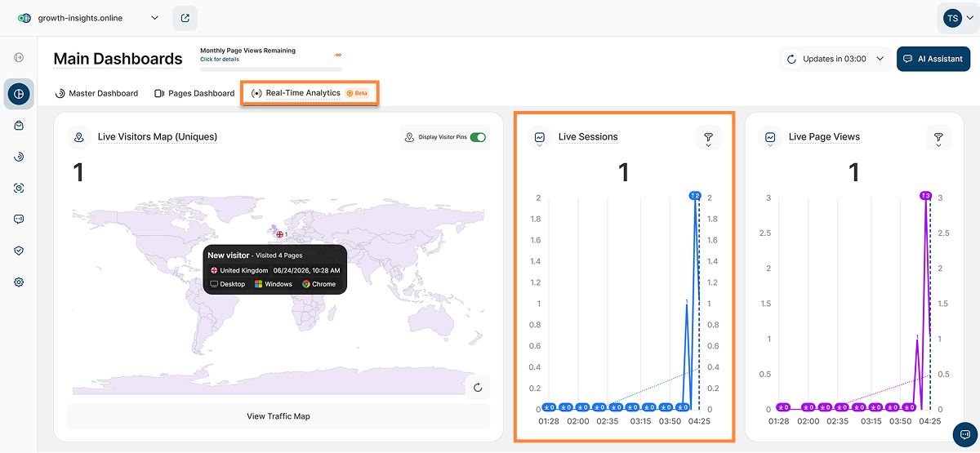
Task: Click monthly page views details link
Action: coord(220,60)
